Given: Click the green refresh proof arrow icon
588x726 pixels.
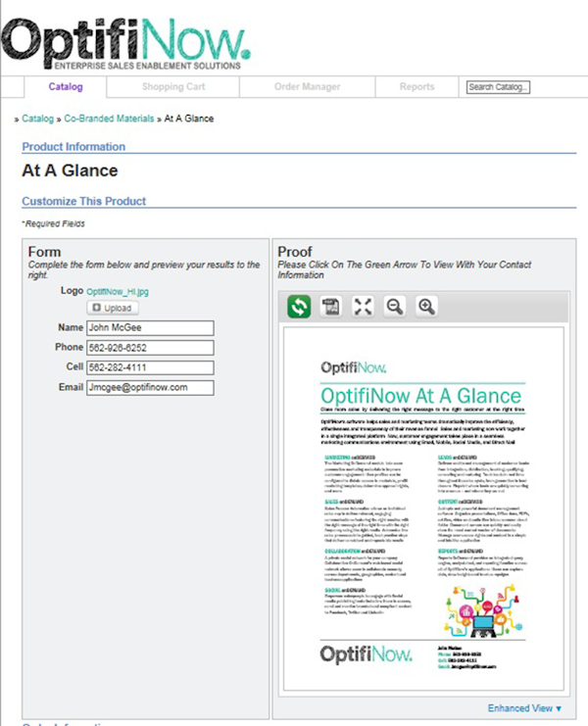Looking at the screenshot, I should [x=299, y=307].
